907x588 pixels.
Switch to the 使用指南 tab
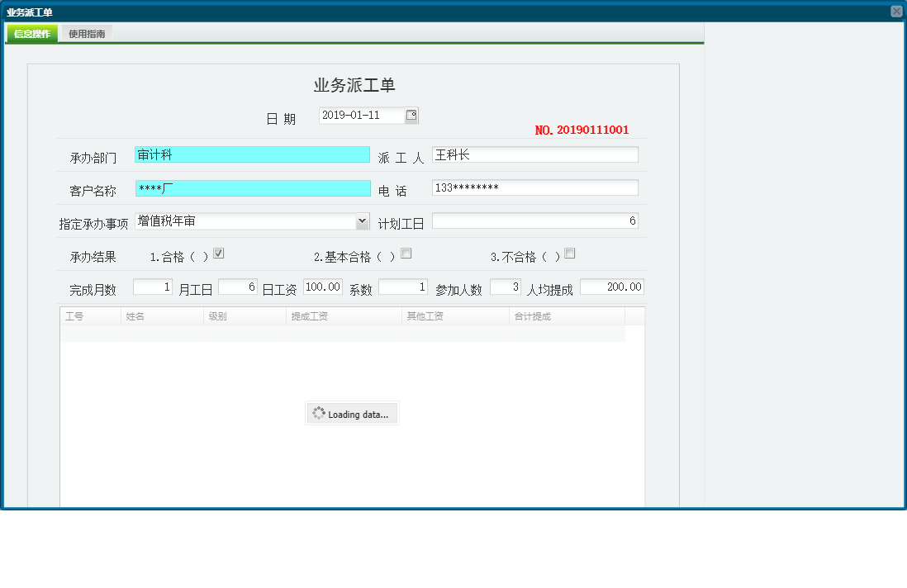pyautogui.click(x=86, y=33)
